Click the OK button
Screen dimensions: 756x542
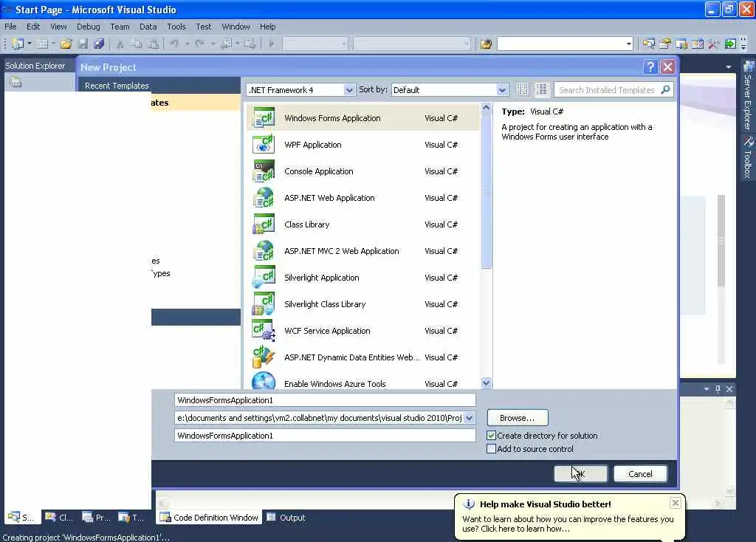tap(580, 473)
